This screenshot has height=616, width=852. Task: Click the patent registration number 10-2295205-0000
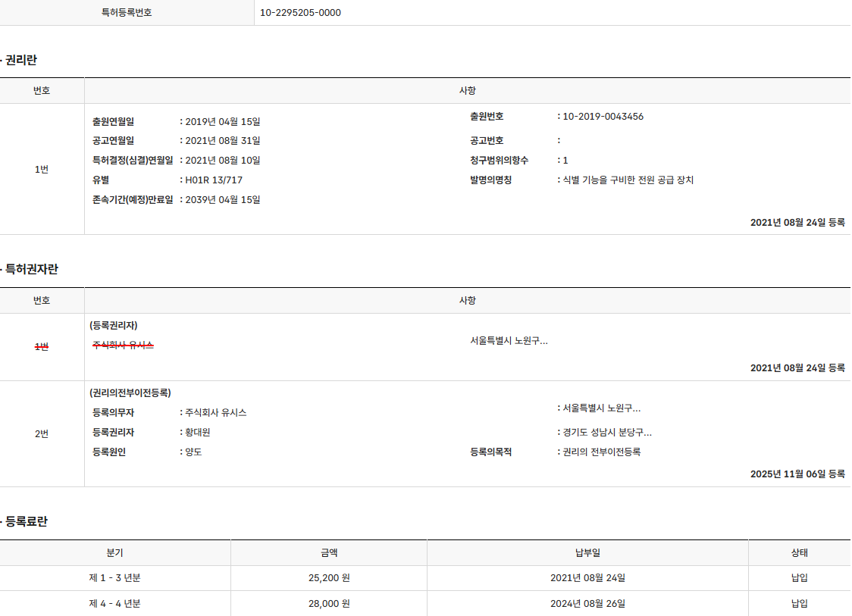[300, 13]
